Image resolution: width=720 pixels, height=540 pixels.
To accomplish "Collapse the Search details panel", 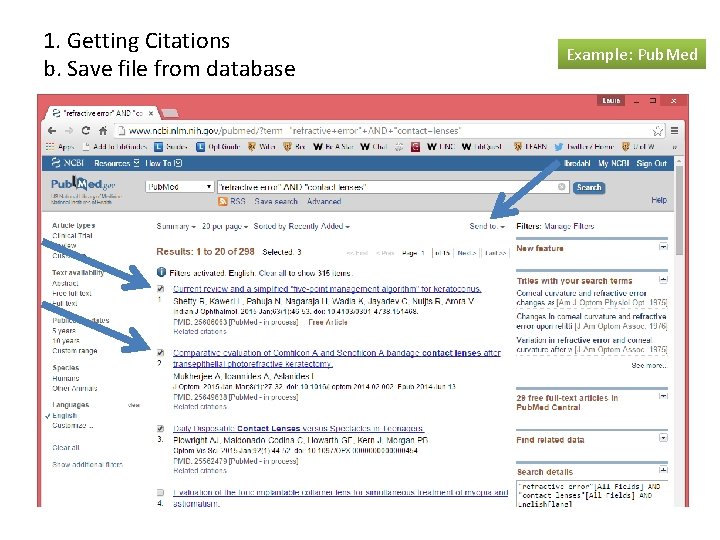I will pos(663,470).
